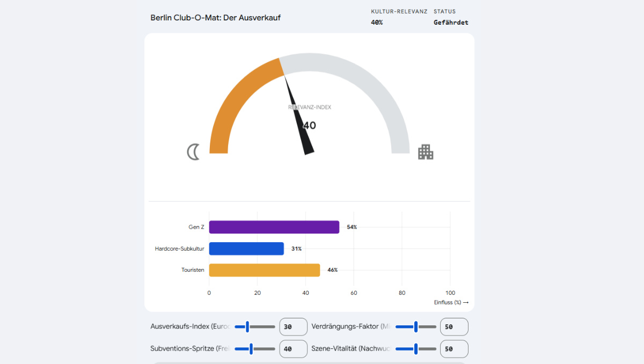
Task: Click the Subventions-Spritze slider handle
Action: point(251,349)
